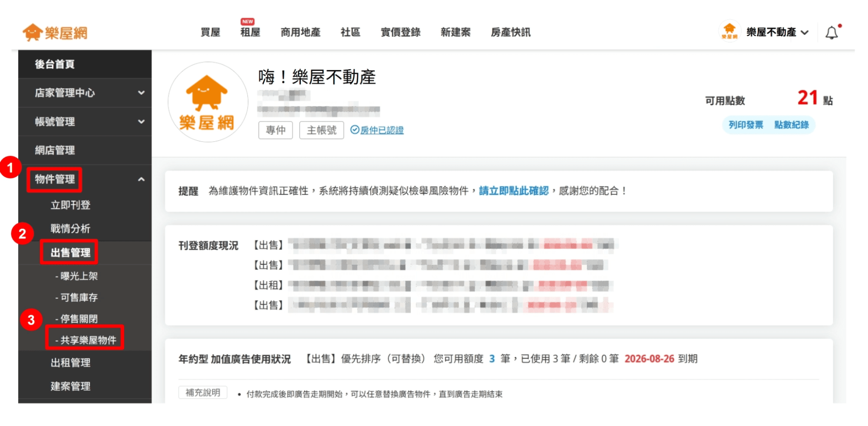Click the 請立即點此確認 reminder link
868x426 pixels.
click(x=514, y=191)
